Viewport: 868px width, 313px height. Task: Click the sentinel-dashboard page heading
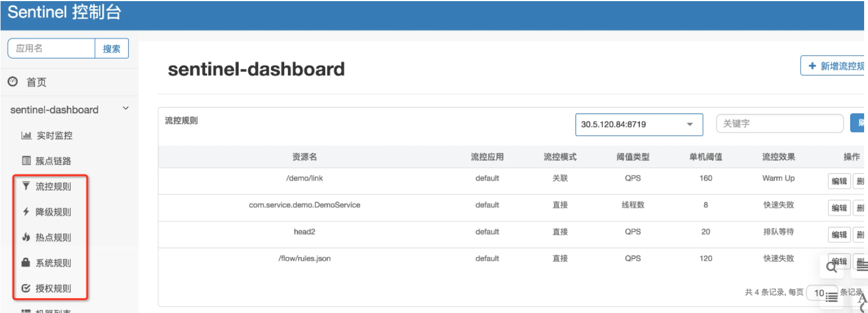coord(256,69)
